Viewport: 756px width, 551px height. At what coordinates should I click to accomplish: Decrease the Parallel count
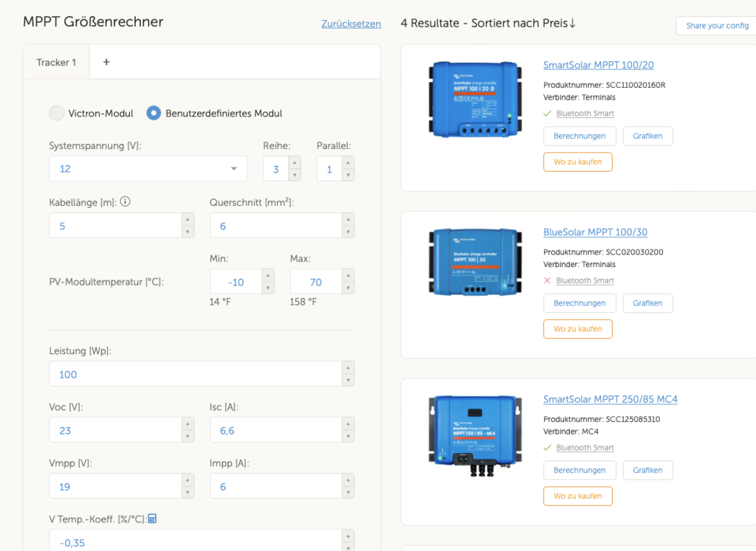click(348, 175)
